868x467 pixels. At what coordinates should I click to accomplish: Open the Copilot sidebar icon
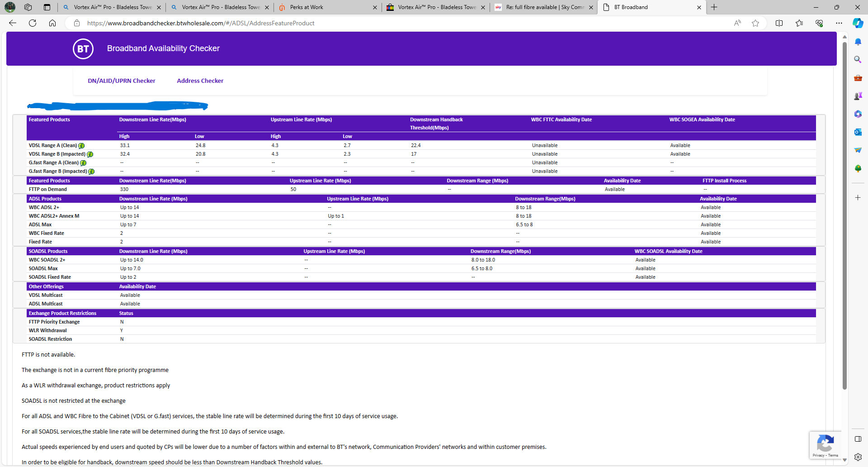(858, 23)
